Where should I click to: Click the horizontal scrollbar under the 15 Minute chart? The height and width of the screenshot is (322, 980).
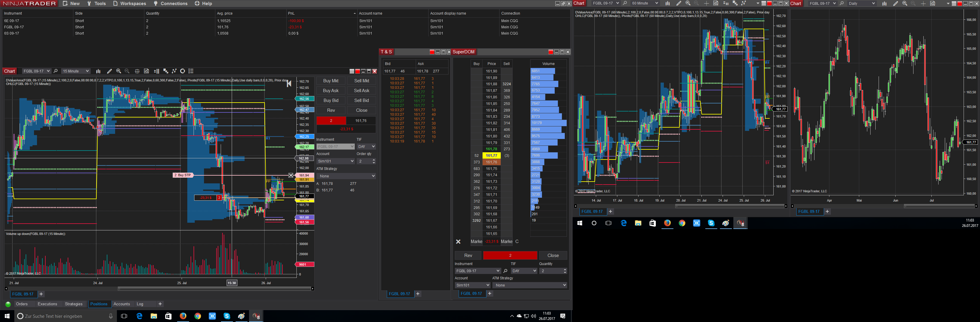(160, 289)
